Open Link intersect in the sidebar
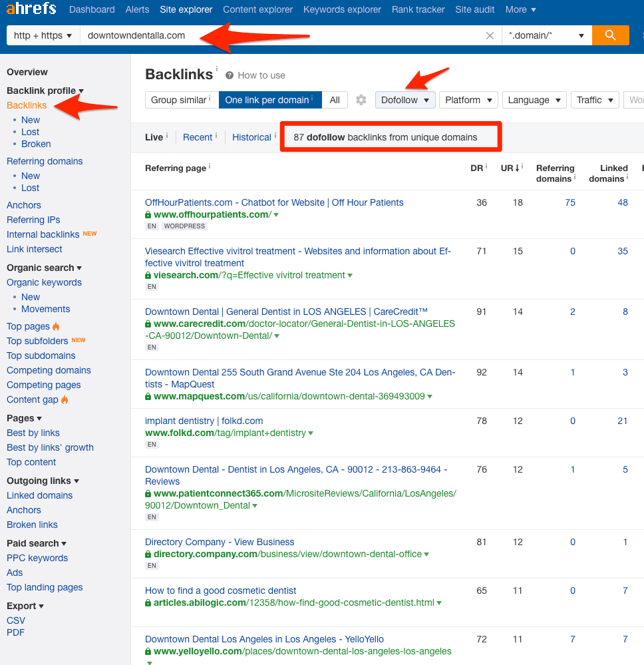 click(x=35, y=250)
